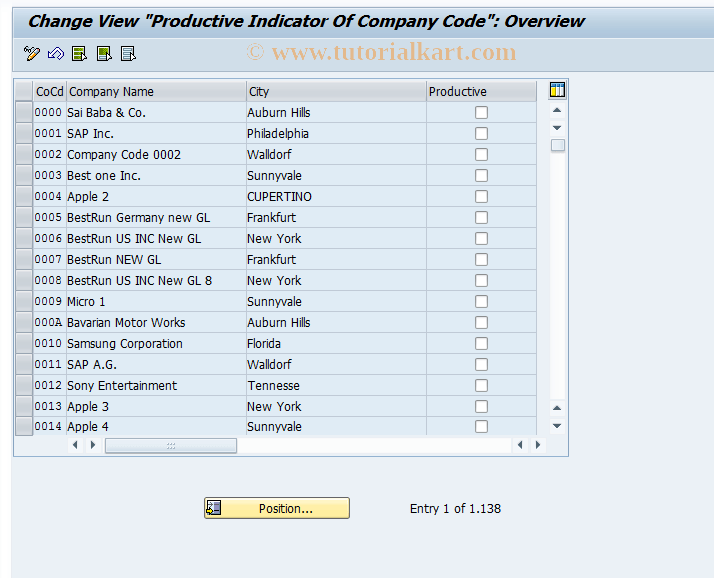Enable Productive for company code 0008
Image resolution: width=714 pixels, height=578 pixels.
481,281
